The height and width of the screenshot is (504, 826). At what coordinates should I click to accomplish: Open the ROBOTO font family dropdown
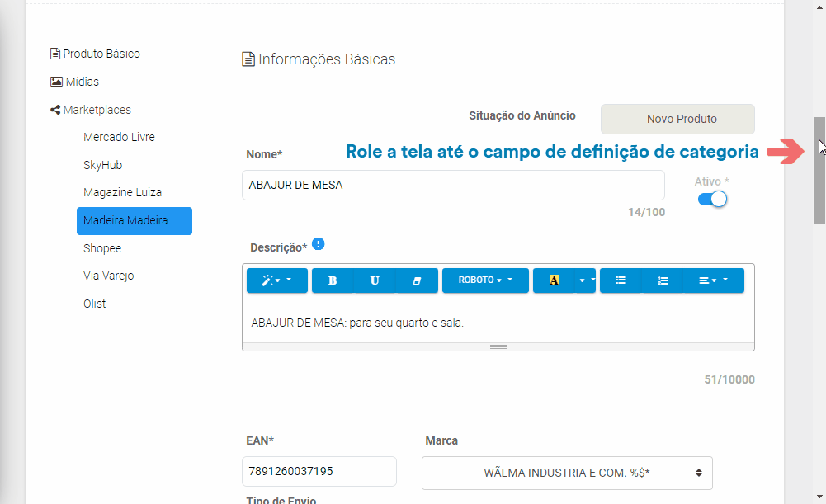click(485, 280)
